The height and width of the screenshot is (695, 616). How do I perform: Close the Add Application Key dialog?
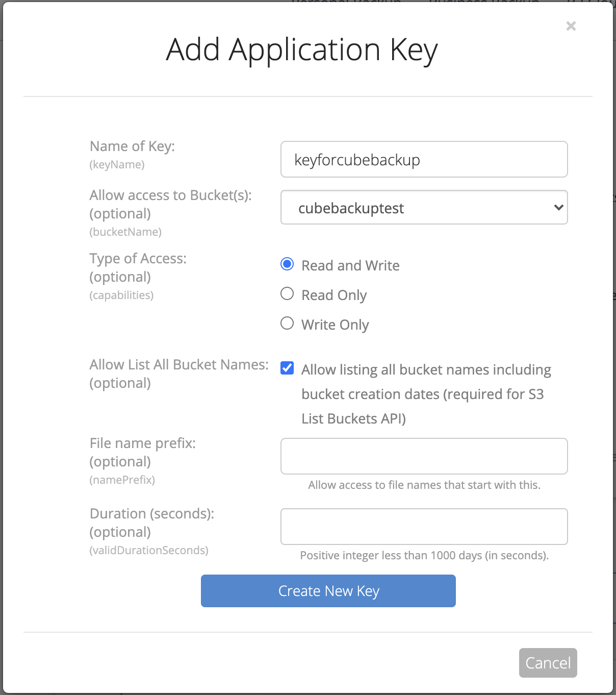pyautogui.click(x=570, y=26)
